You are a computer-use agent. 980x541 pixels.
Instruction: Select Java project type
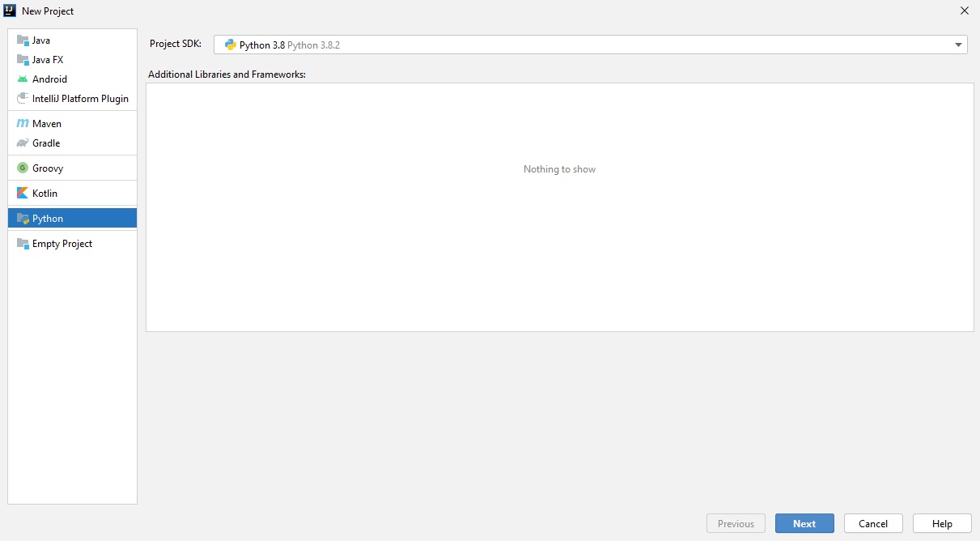(72, 40)
